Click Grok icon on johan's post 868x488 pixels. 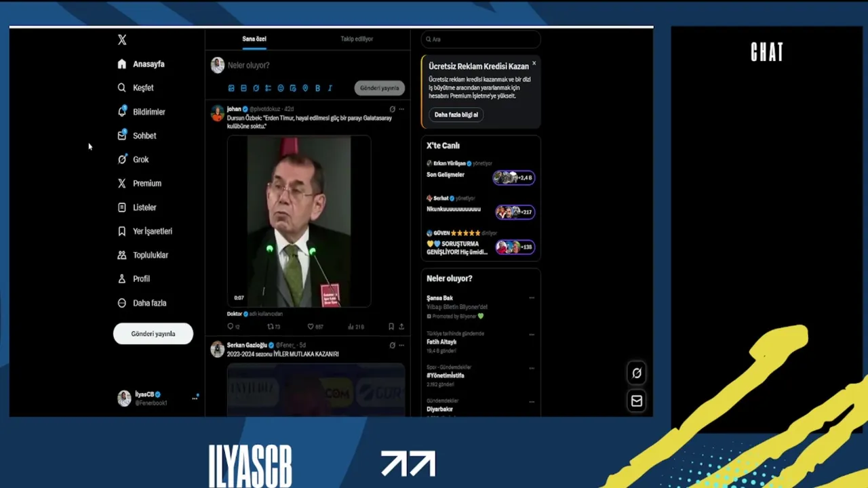[x=392, y=108]
